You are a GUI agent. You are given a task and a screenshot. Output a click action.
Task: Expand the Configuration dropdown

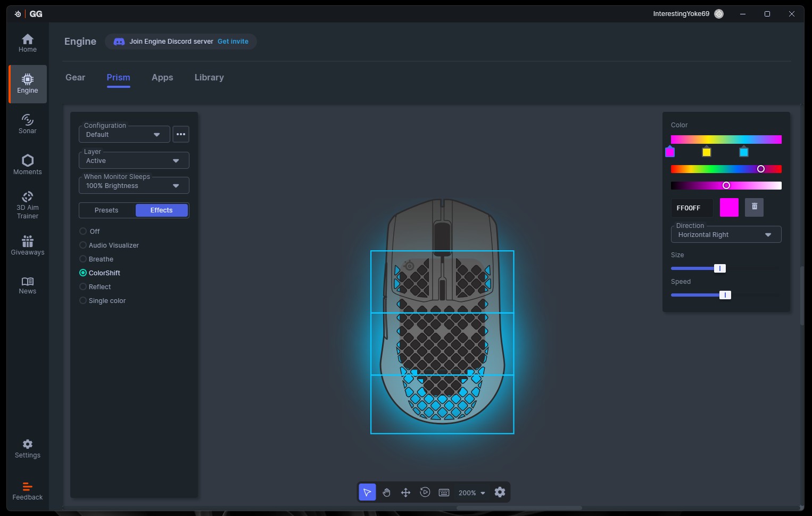coord(125,135)
